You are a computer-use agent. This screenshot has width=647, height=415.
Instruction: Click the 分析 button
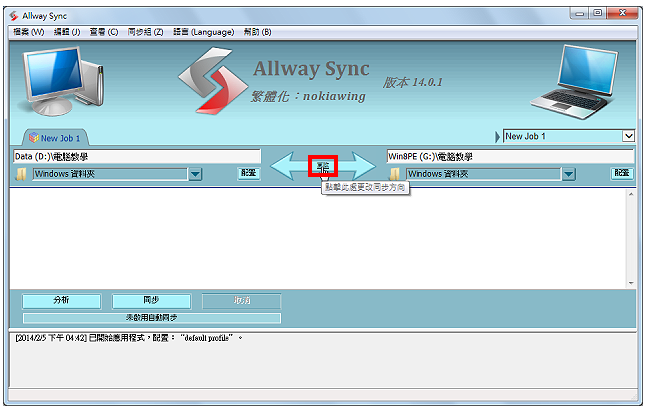point(61,301)
